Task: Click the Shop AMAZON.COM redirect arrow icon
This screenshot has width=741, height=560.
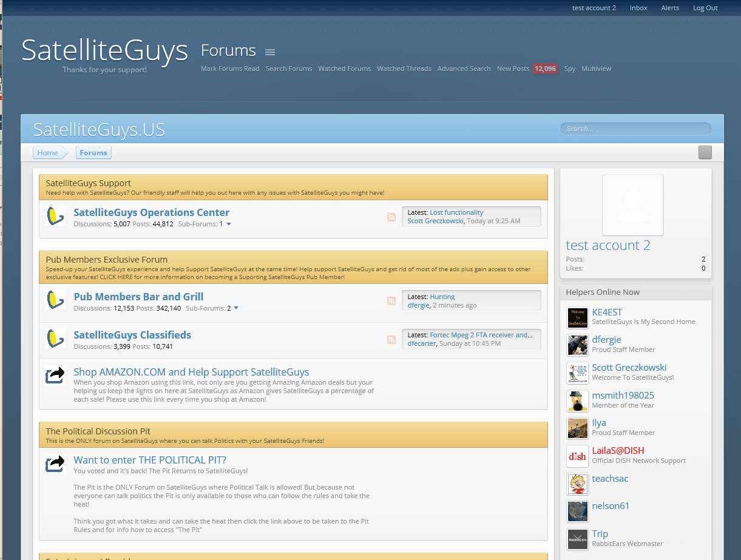Action: (x=55, y=376)
